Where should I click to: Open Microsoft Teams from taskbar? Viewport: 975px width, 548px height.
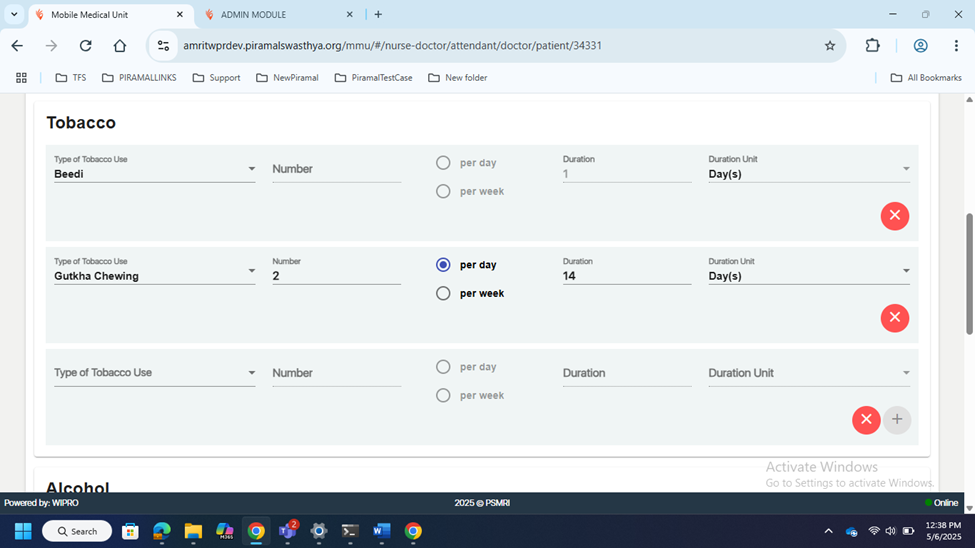pyautogui.click(x=287, y=531)
